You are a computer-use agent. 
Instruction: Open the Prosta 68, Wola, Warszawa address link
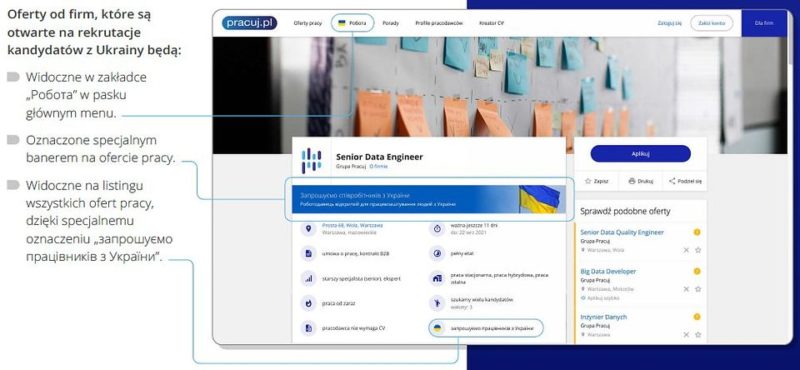352,225
